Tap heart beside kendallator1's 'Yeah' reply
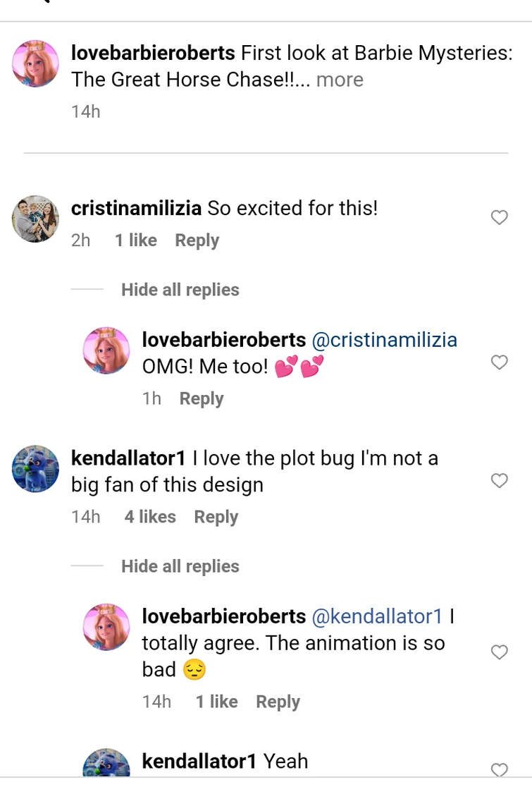 (x=499, y=769)
